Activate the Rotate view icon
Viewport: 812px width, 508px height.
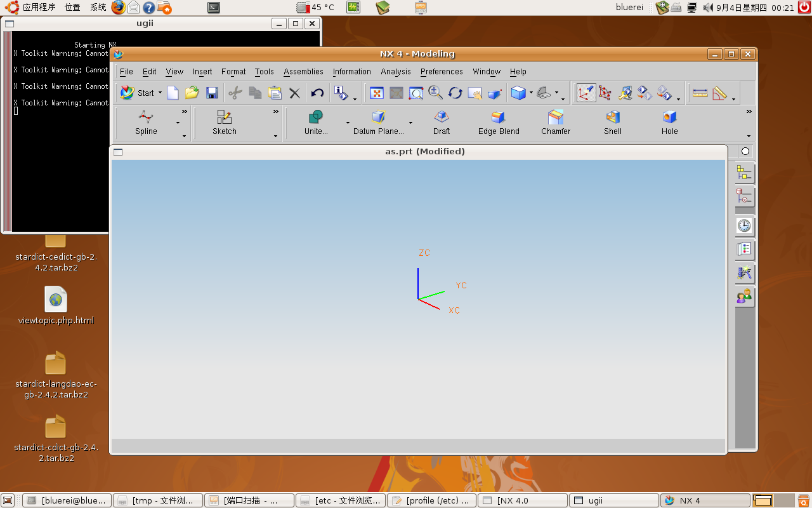(x=455, y=93)
